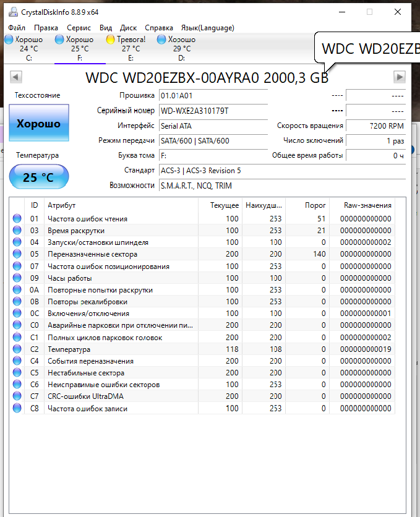Click the Serial ATA interface field
This screenshot has width=420, height=517.
tap(213, 126)
